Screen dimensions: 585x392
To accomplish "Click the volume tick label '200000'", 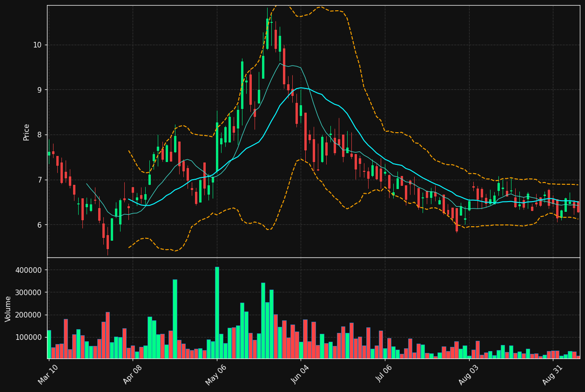I will tap(29, 315).
